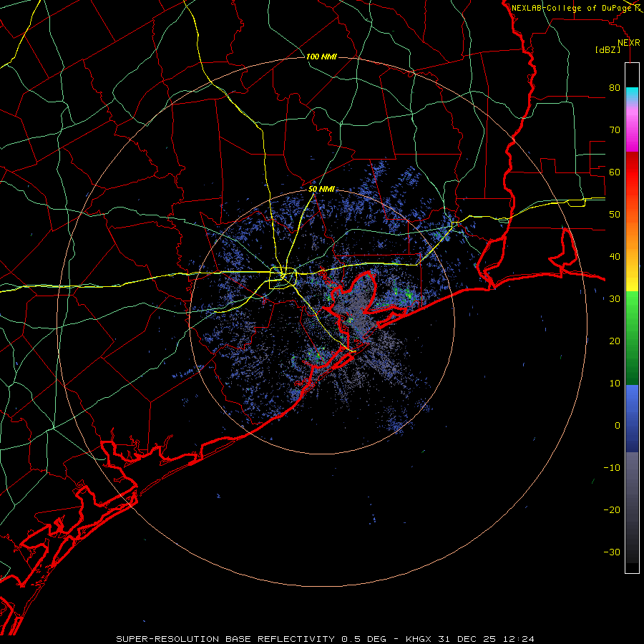Click the '50 NMI' range ring label
The width and height of the screenshot is (644, 644).
coord(321,190)
